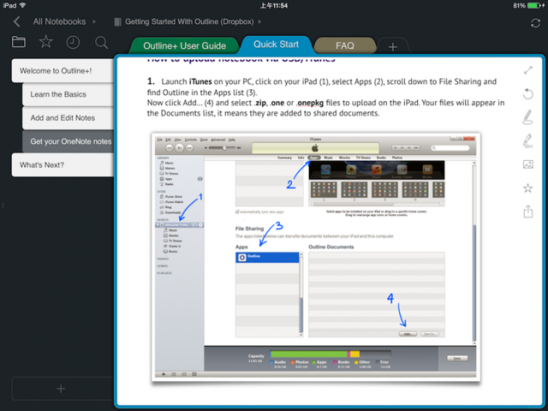Switch to the FAQ tab
Image resolution: width=548 pixels, height=411 pixels.
(x=345, y=46)
